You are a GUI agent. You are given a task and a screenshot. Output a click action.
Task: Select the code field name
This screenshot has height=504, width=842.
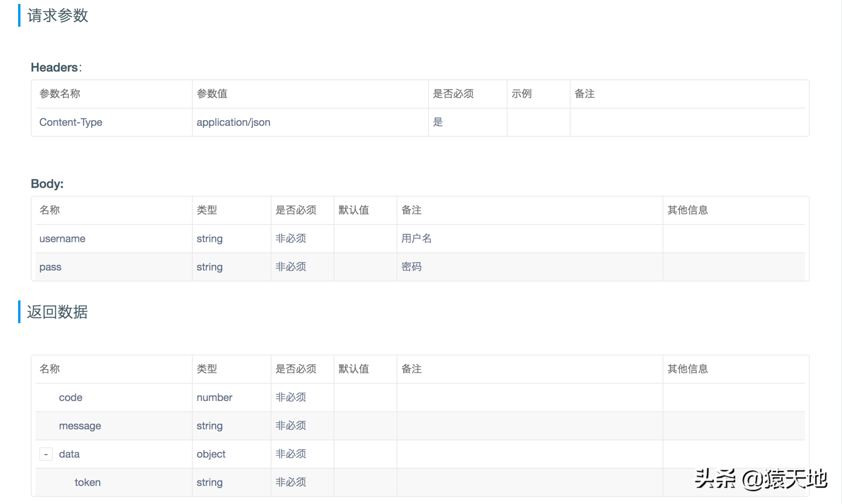71,398
